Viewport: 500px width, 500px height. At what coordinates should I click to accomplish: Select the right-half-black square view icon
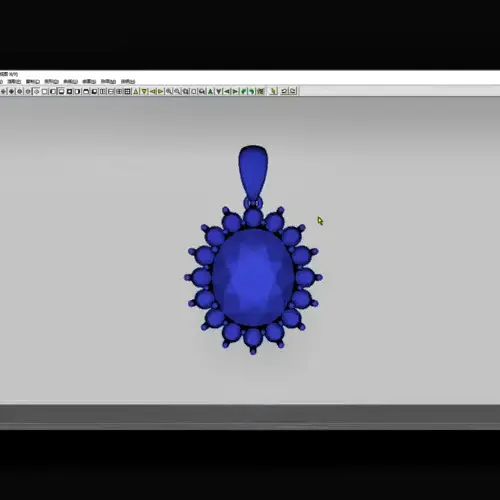[77, 91]
